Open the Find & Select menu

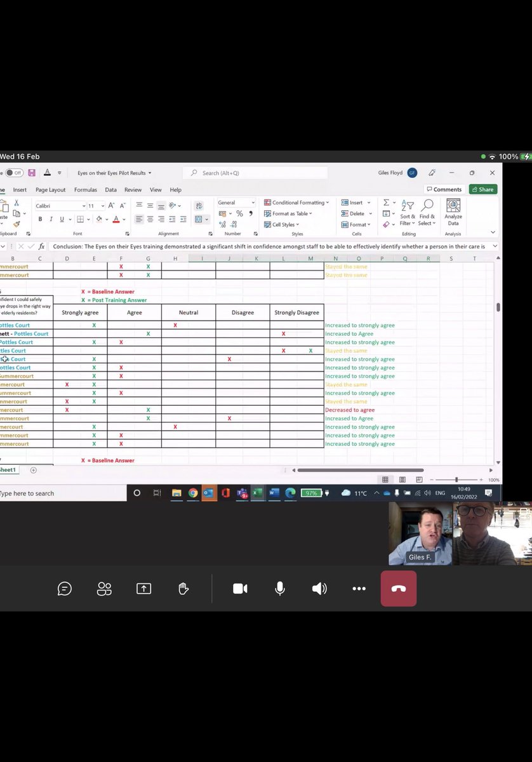click(427, 213)
